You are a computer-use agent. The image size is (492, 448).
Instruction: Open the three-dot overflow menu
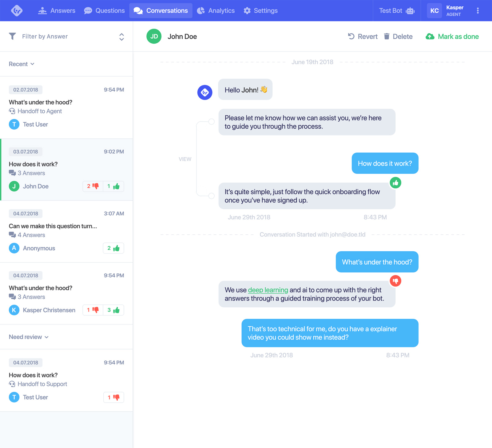pyautogui.click(x=478, y=10)
